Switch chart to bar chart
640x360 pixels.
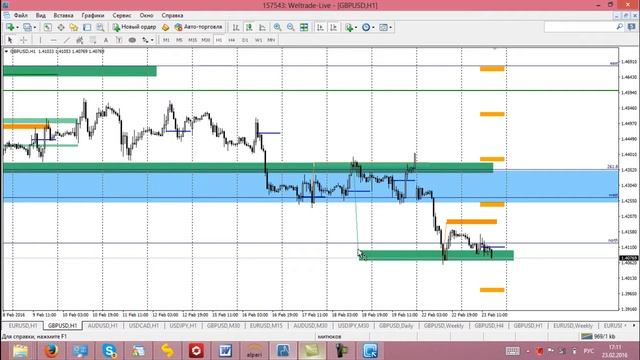click(x=236, y=27)
